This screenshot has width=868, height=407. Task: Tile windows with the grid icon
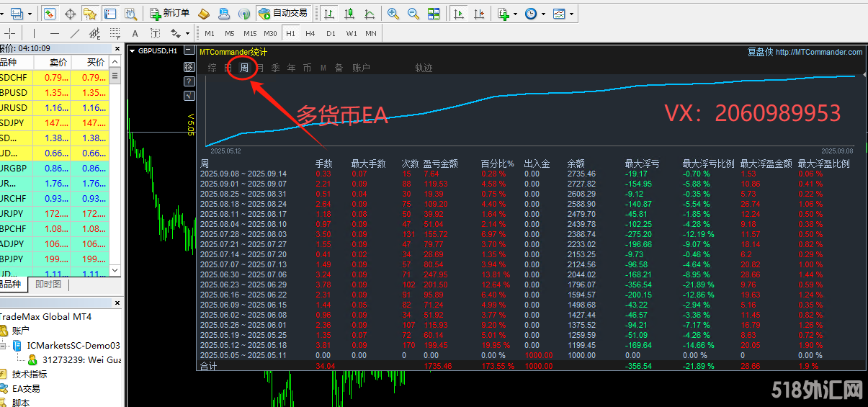point(434,13)
